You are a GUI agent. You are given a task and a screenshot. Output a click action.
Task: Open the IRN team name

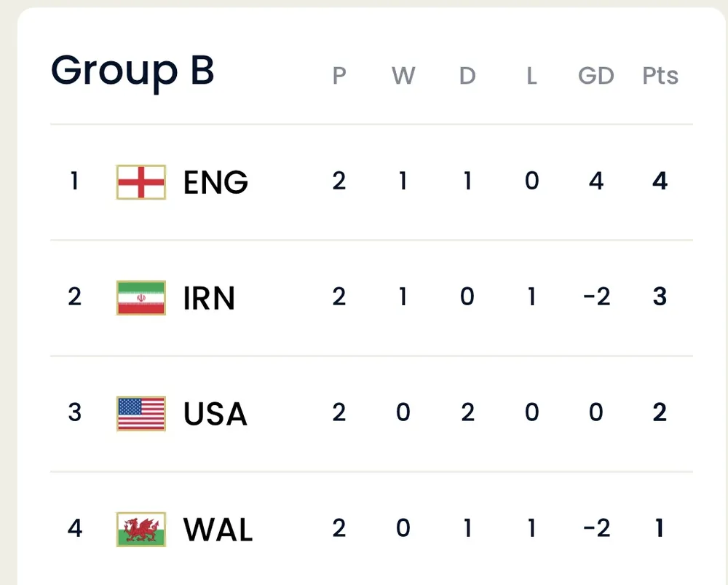(x=209, y=298)
